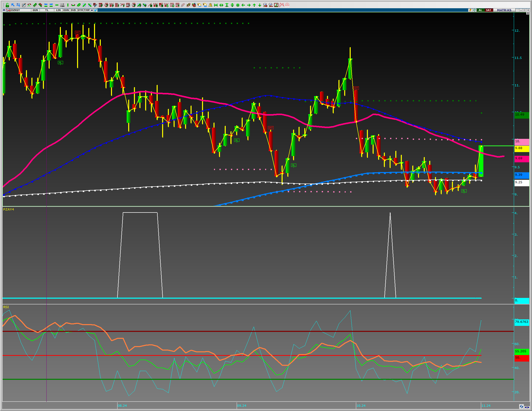Image resolution: width=532 pixels, height=411 pixels.
Task: Click the green left arrow tool
Action: click(x=243, y=5)
